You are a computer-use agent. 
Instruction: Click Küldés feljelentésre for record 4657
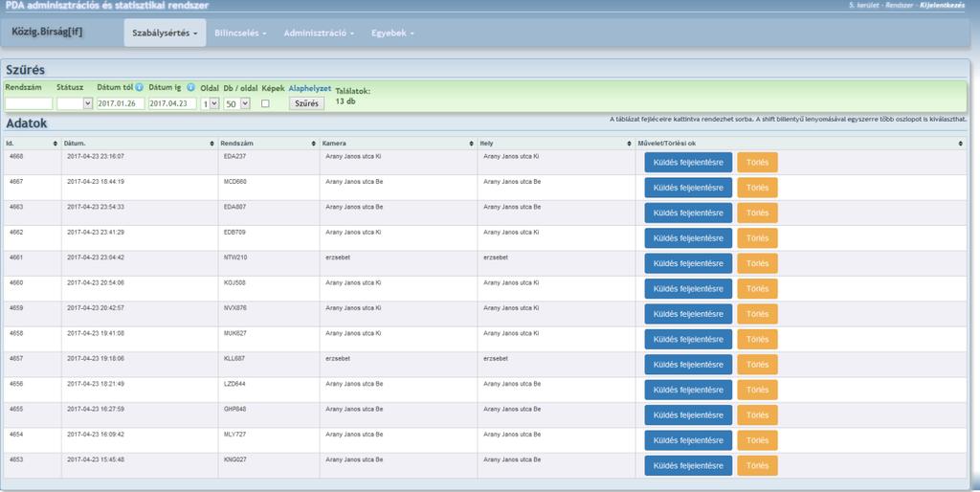point(688,365)
